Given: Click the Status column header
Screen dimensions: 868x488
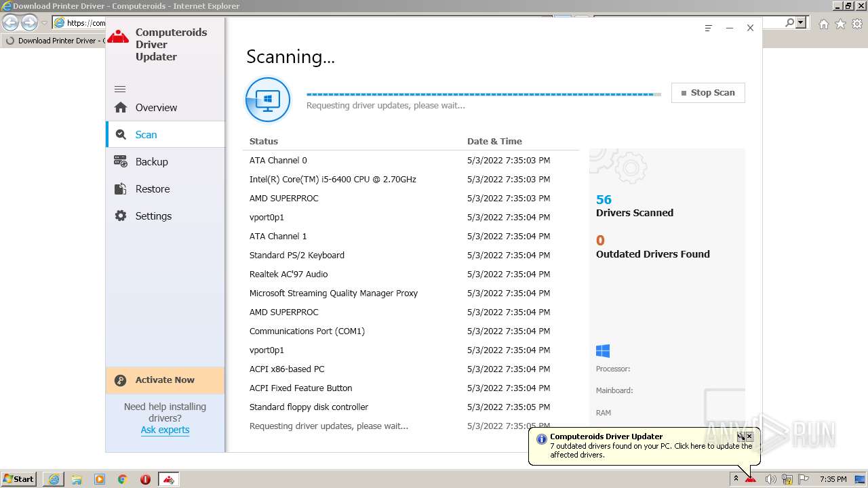Looking at the screenshot, I should point(264,141).
